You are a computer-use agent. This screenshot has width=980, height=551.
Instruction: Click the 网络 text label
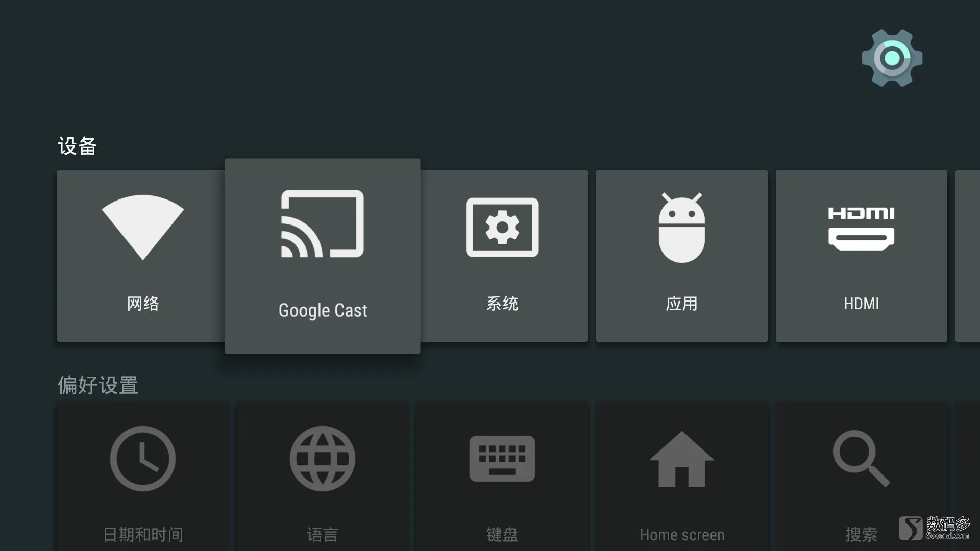(143, 304)
